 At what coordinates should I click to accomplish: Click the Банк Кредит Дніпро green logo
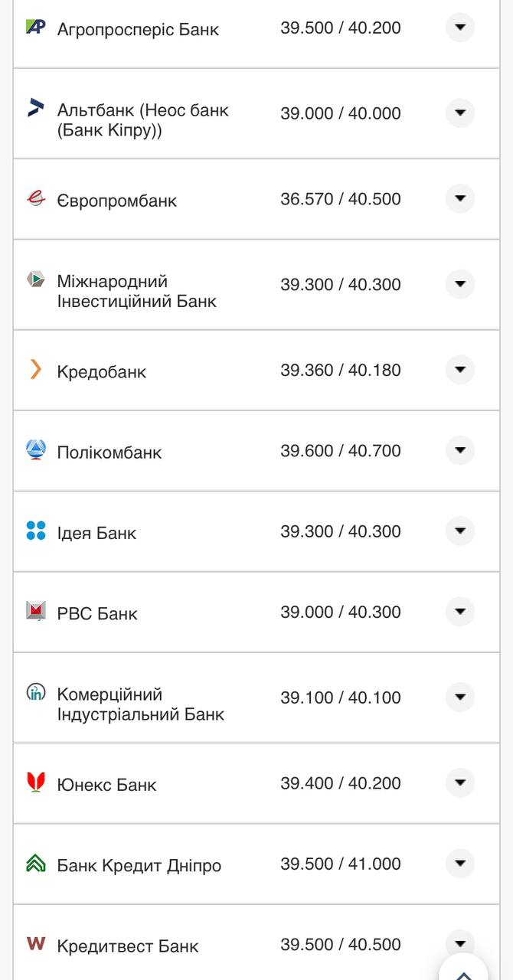[x=36, y=863]
